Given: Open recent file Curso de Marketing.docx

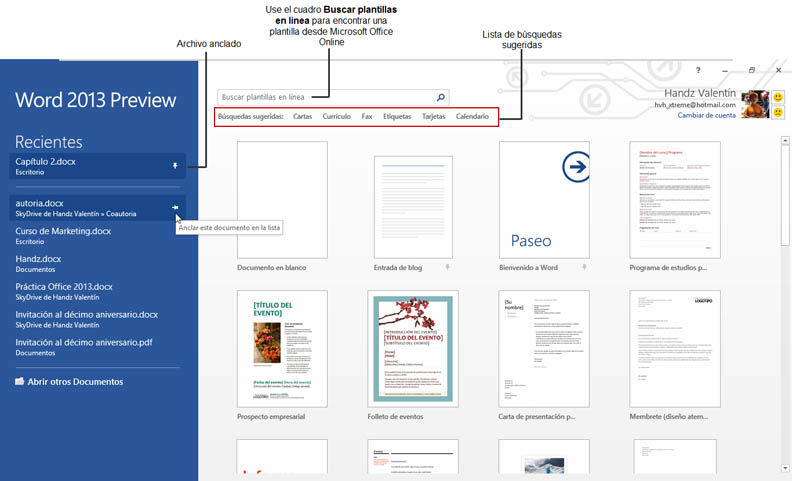Looking at the screenshot, I should (x=97, y=235).
